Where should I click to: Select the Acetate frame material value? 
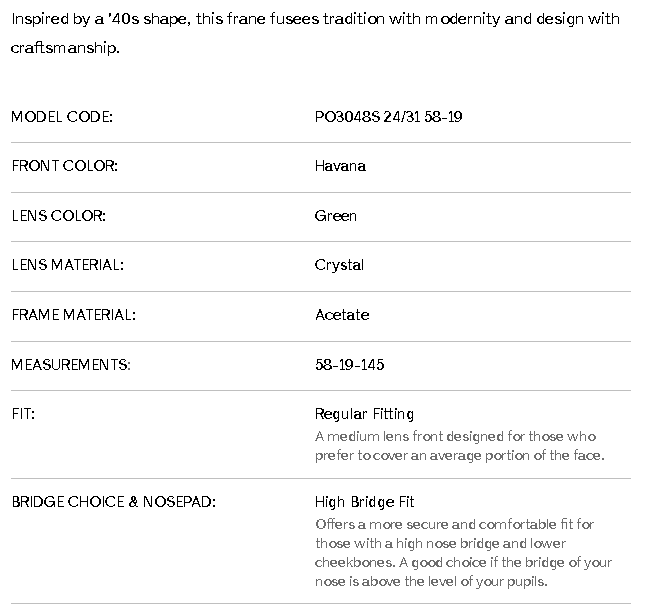342,315
